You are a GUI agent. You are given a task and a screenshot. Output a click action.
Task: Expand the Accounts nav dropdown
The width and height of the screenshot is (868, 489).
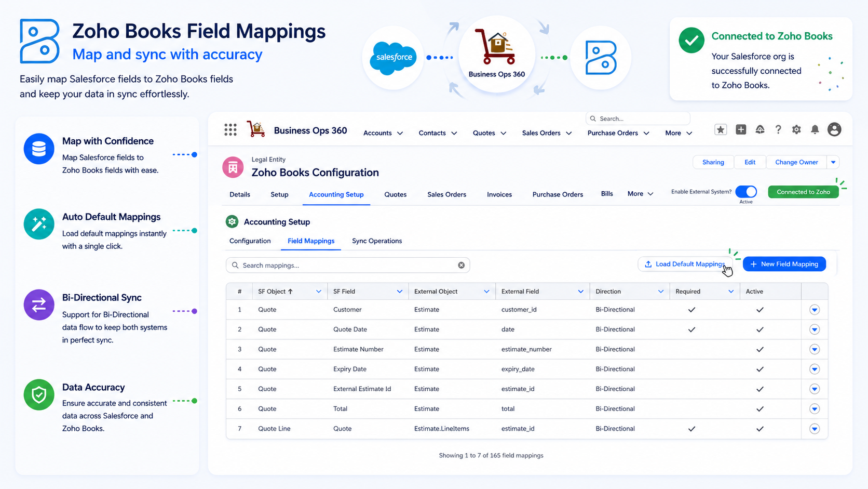(x=400, y=134)
